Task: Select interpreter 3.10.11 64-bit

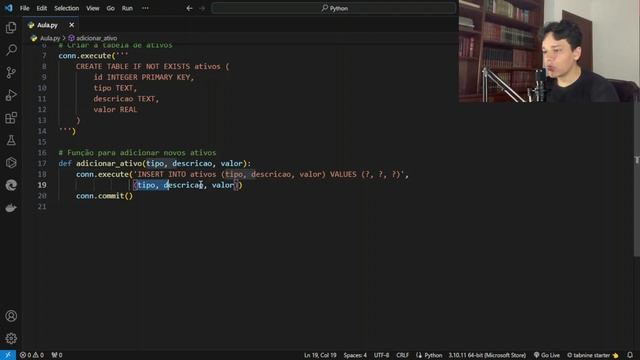Action: click(487, 355)
